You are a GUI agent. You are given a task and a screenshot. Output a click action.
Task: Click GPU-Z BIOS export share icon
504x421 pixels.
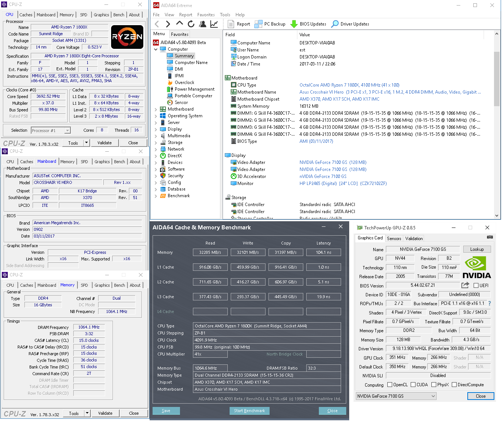coord(465,285)
